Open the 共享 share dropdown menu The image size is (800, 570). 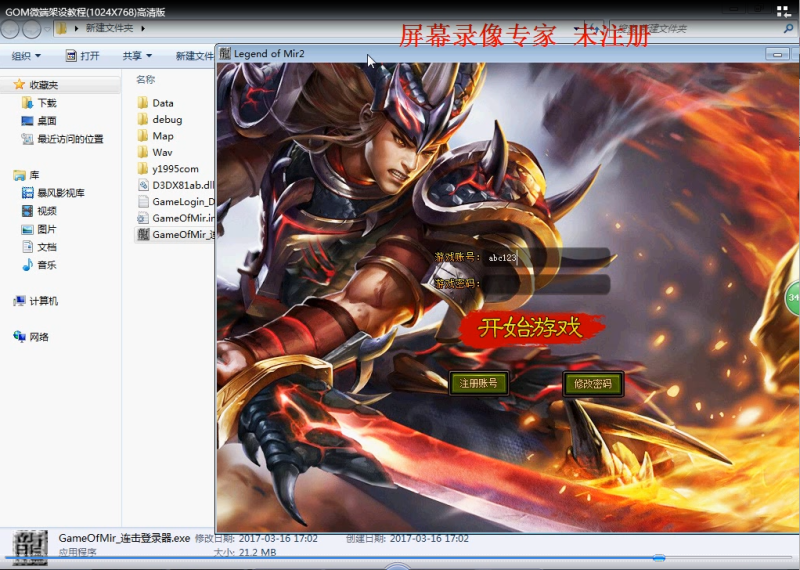pyautogui.click(x=137, y=56)
